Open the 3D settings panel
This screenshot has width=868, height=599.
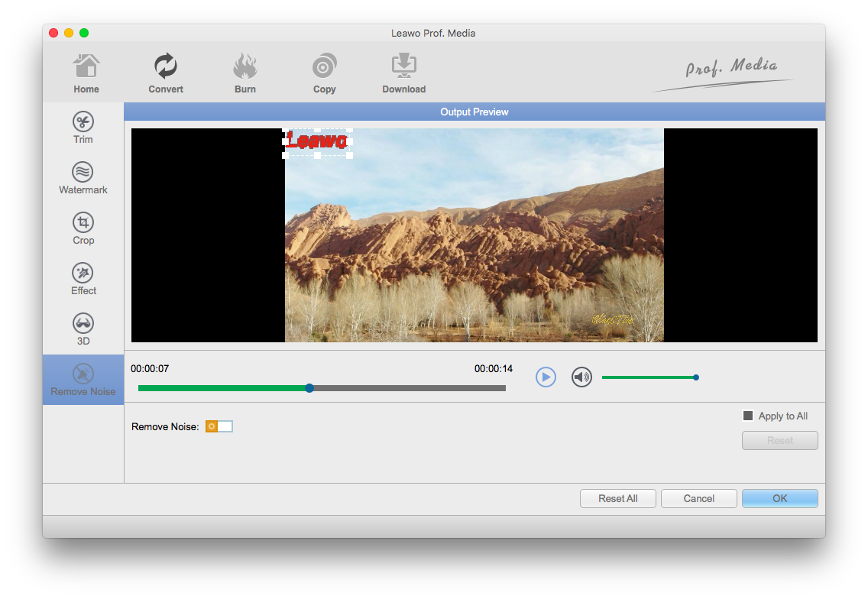[83, 329]
